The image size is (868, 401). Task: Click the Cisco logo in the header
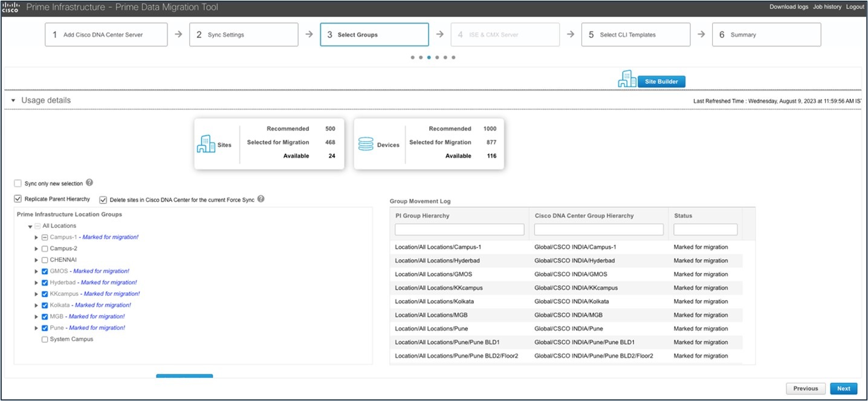point(9,6)
